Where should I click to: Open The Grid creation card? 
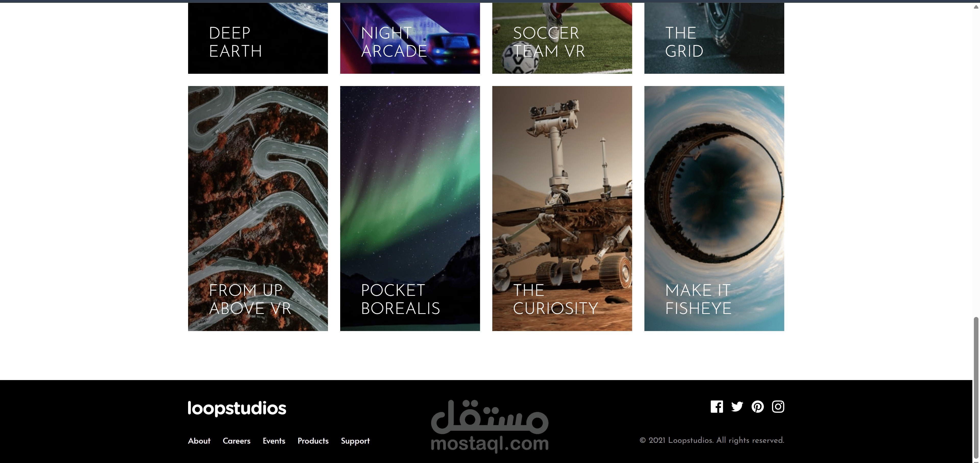(714, 38)
